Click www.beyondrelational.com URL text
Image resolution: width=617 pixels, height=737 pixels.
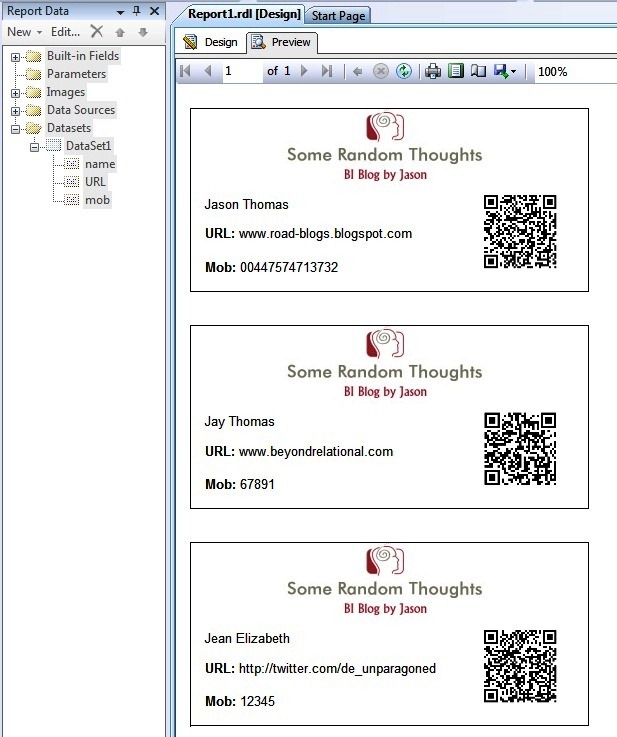[x=316, y=451]
